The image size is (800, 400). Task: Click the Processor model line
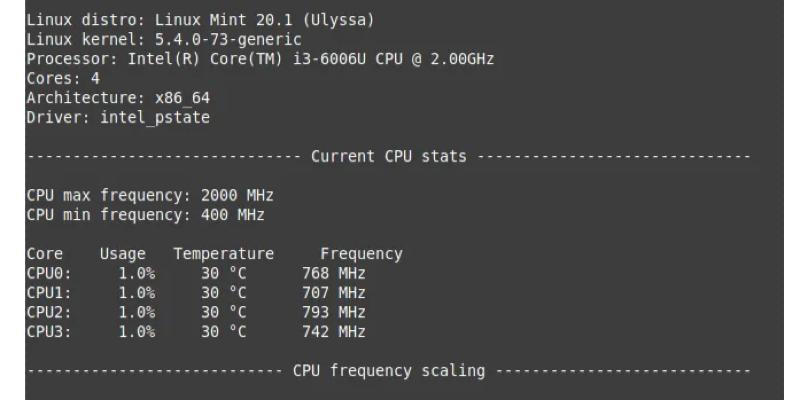(x=260, y=59)
